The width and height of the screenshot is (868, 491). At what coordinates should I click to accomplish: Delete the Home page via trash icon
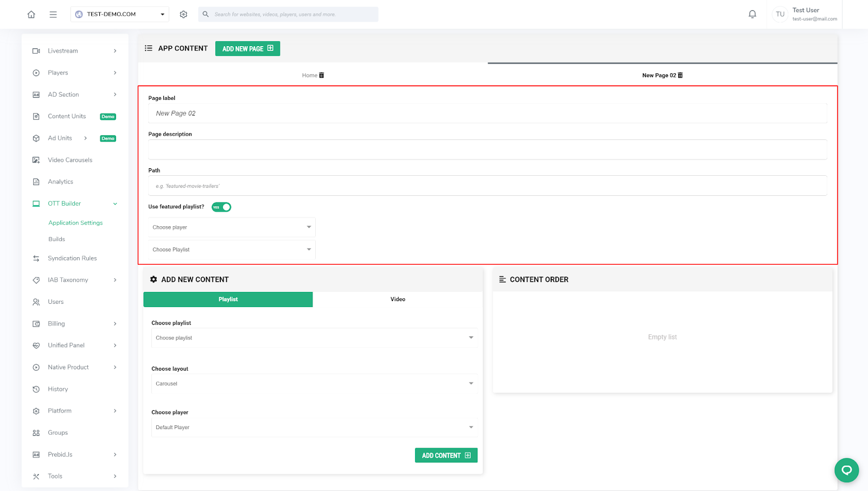point(322,75)
